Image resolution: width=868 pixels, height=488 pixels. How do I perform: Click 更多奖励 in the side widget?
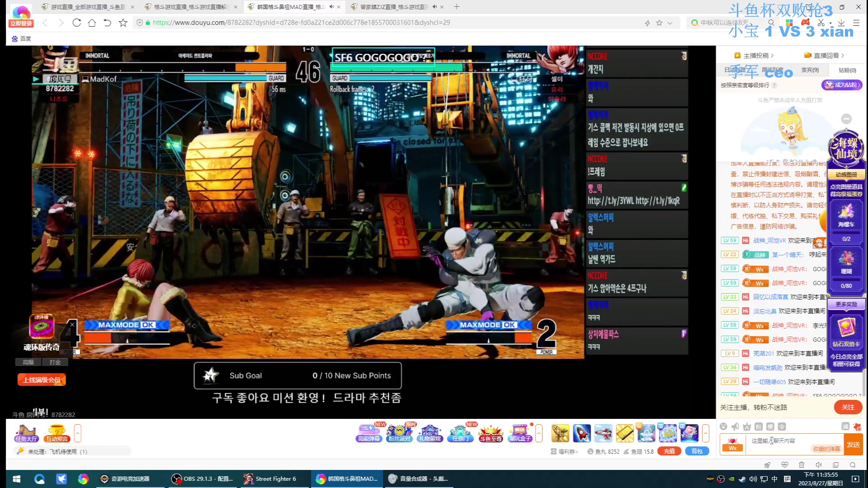[846, 304]
